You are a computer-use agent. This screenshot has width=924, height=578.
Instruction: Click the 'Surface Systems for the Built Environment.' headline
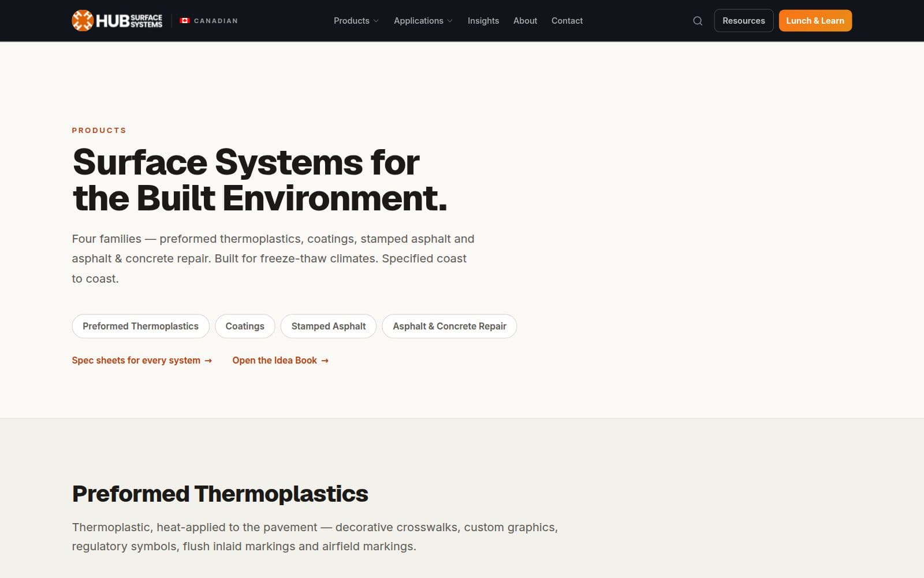260,180
